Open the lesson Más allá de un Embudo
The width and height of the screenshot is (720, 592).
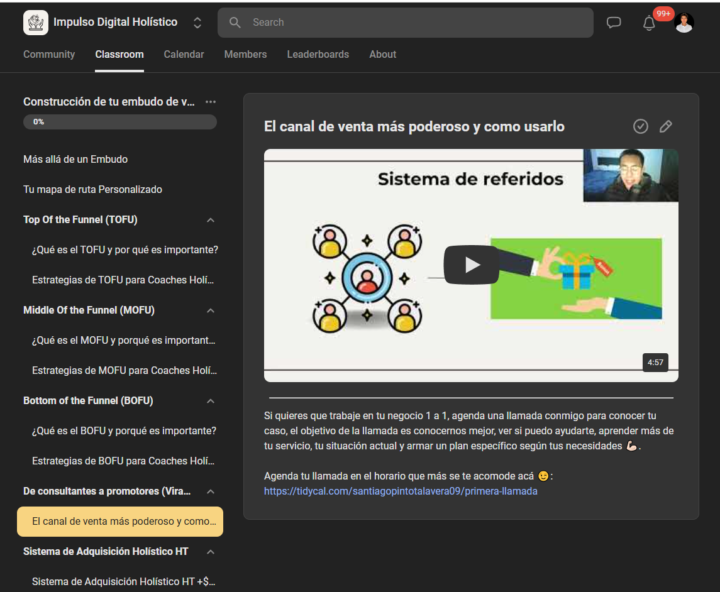click(x=75, y=159)
